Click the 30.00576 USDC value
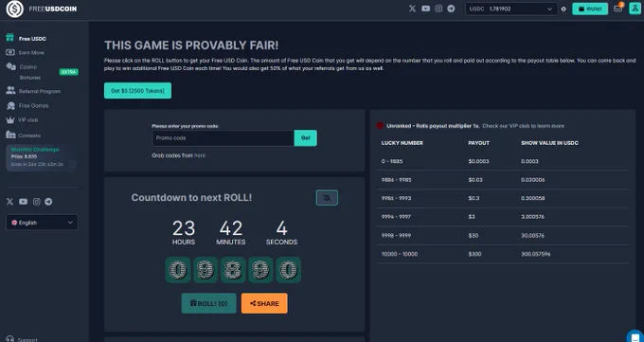 532,236
